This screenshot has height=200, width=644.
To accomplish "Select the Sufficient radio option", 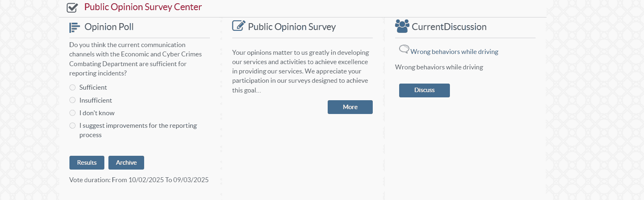I will pos(73,88).
